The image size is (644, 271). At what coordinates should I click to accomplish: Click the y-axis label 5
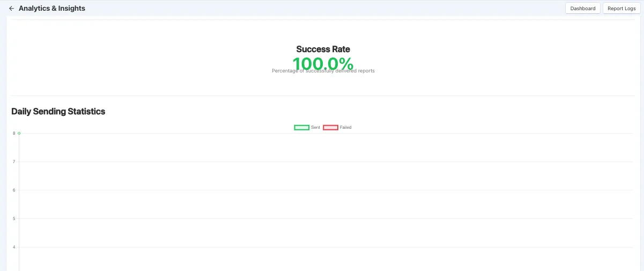pos(14,218)
